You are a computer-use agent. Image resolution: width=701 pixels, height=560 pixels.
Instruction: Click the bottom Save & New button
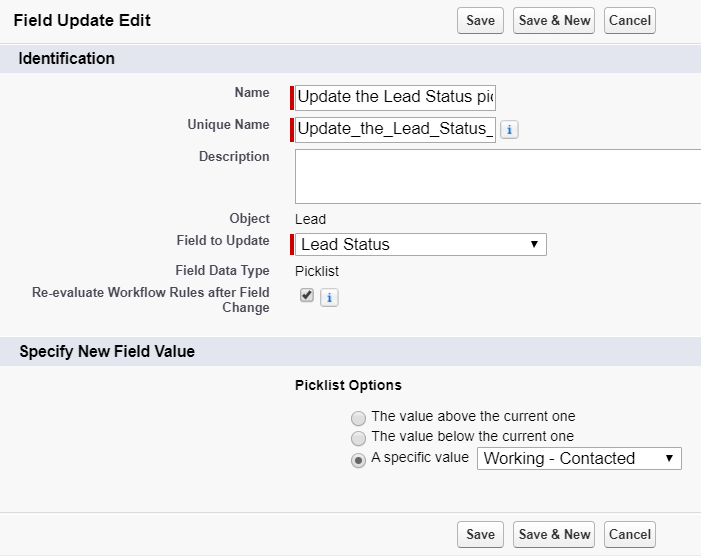pos(554,534)
